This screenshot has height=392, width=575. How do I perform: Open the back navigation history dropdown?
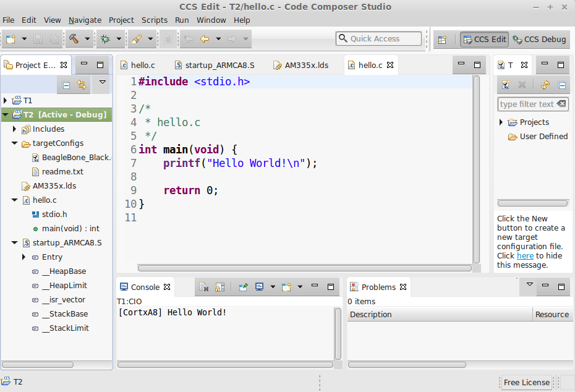coord(218,39)
